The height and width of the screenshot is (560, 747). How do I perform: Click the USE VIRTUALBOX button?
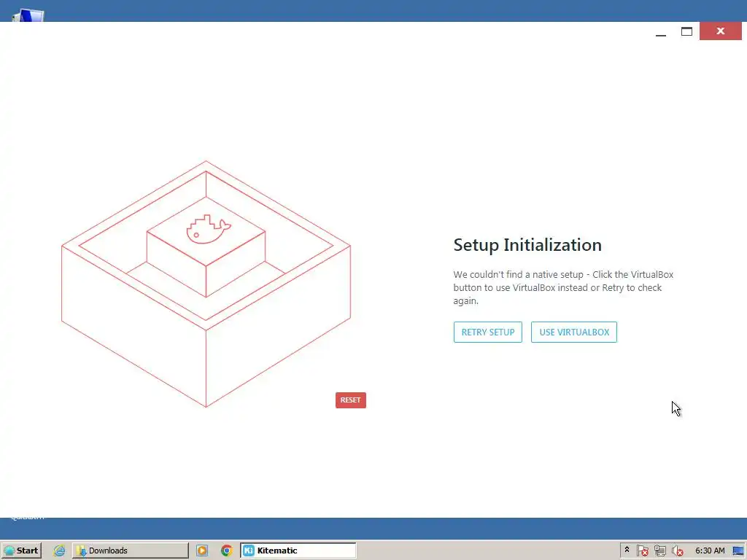click(573, 332)
